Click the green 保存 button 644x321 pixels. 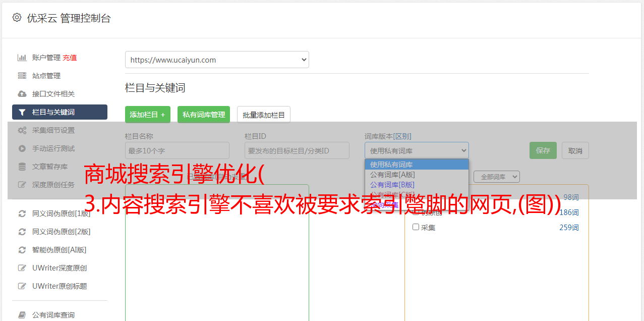tap(543, 150)
